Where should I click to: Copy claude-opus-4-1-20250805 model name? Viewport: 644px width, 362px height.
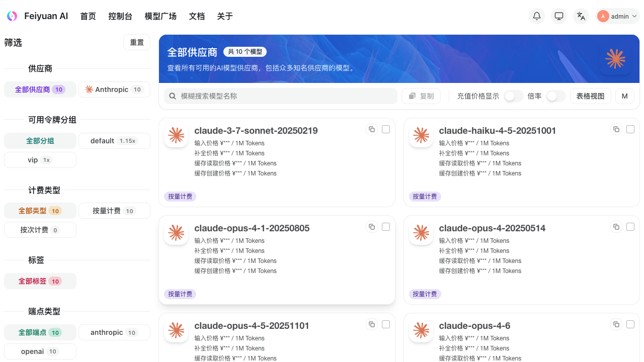pyautogui.click(x=372, y=227)
